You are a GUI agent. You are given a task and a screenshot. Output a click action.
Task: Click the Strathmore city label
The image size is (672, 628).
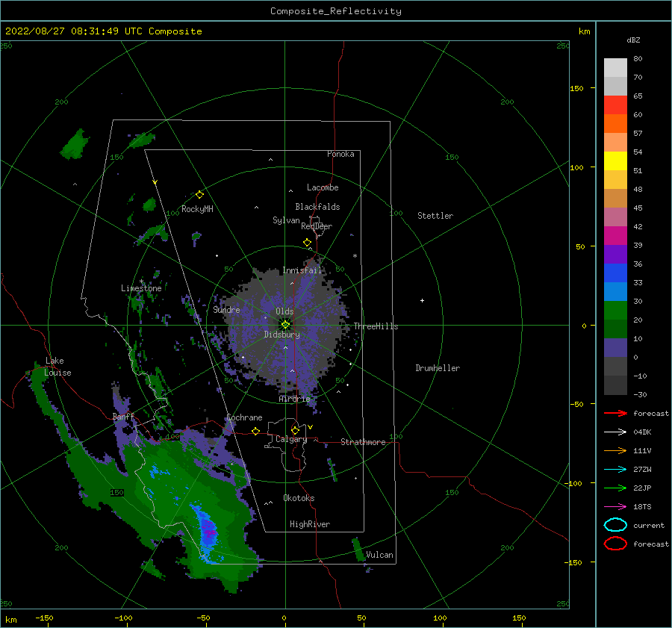pyautogui.click(x=363, y=442)
